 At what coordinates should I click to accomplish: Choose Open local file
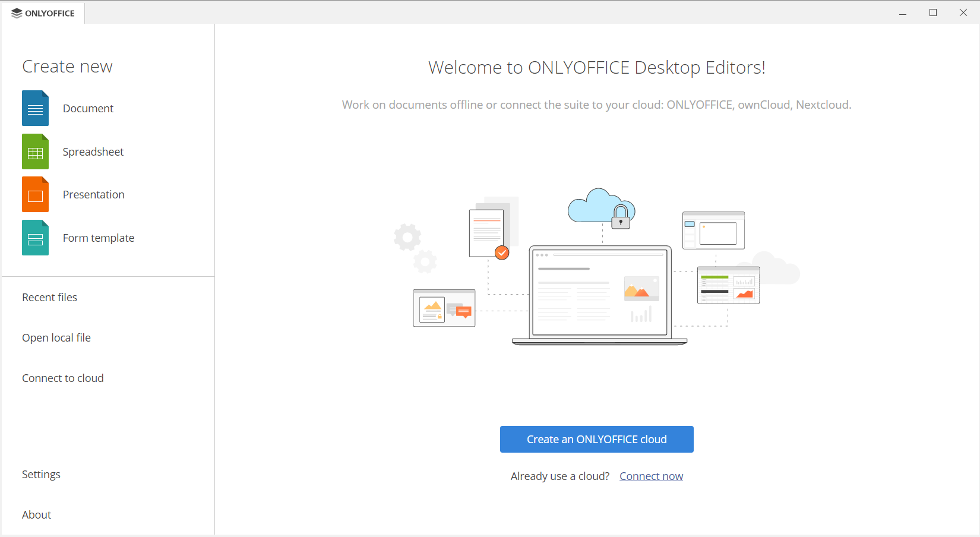(x=56, y=337)
